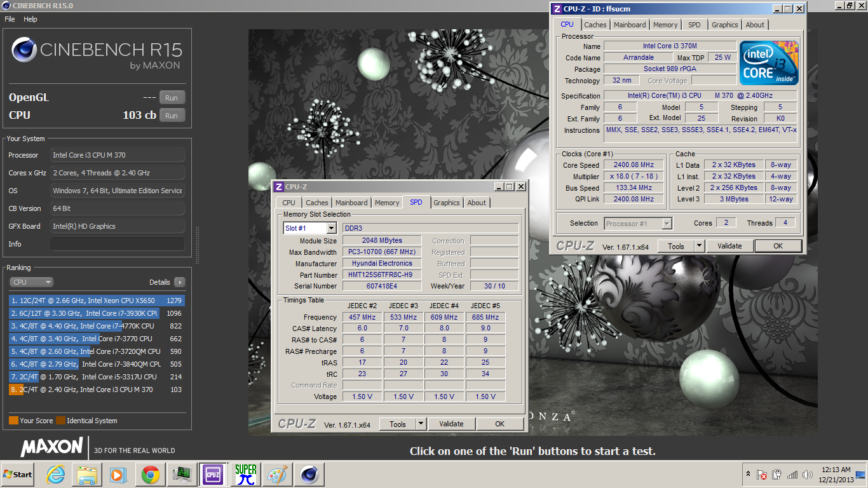Click Tools button in SPD CPU-Z window
The width and height of the screenshot is (868, 488).
point(397,424)
